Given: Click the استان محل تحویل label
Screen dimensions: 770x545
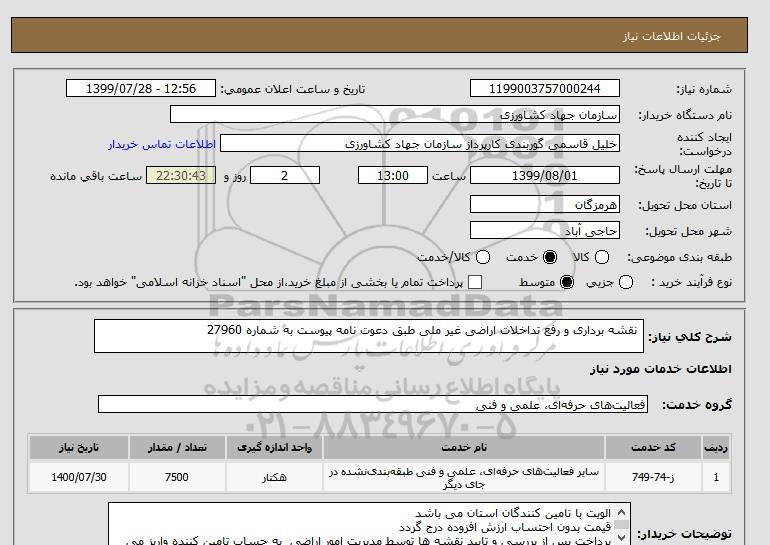Looking at the screenshot, I should click(x=685, y=205).
